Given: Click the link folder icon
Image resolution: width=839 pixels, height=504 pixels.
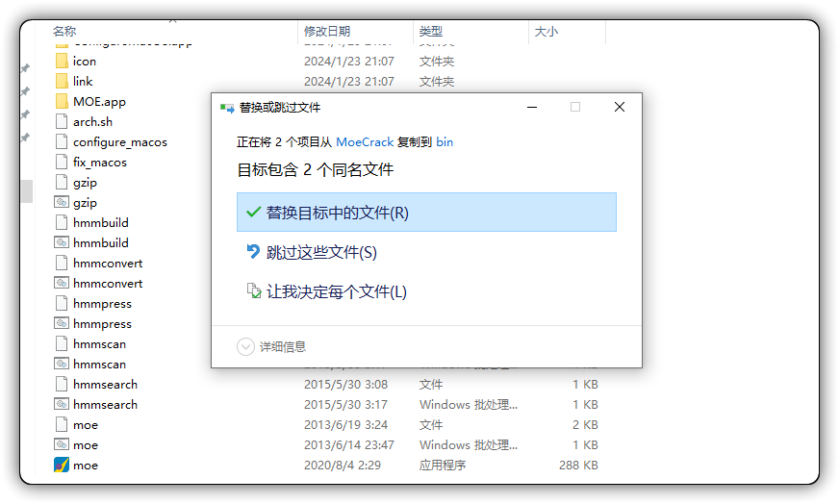Looking at the screenshot, I should coord(62,82).
